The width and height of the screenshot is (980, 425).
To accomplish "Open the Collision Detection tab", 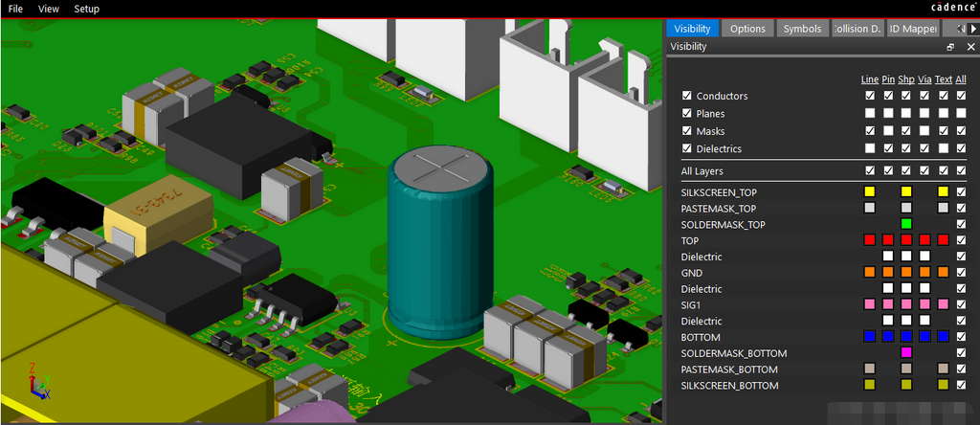I will pyautogui.click(x=857, y=29).
